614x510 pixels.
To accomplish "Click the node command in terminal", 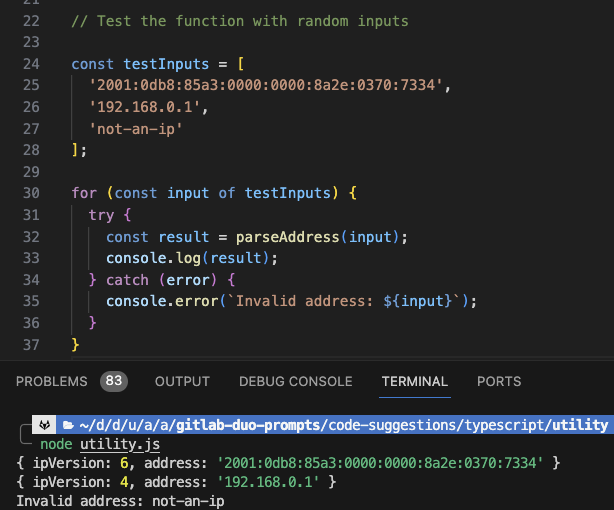I will 56,444.
